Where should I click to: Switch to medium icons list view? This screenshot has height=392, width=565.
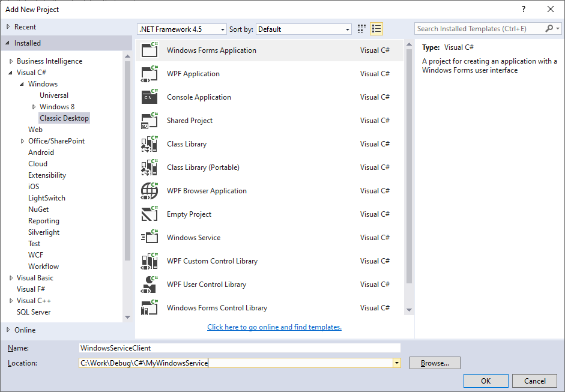click(376, 29)
